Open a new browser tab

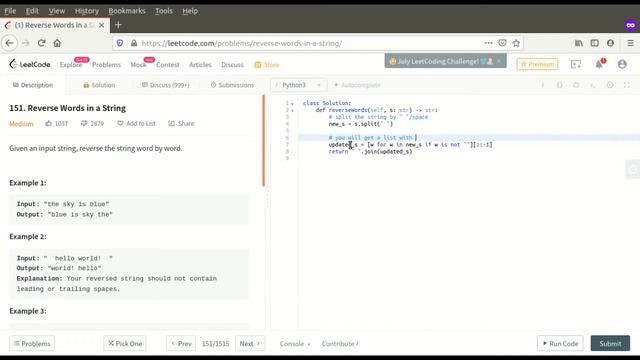click(118, 25)
